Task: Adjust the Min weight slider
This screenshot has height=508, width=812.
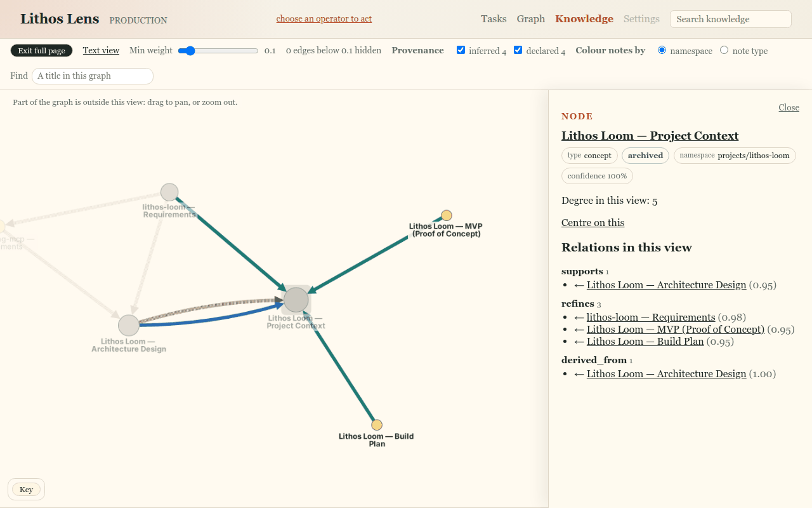Action: click(218, 51)
